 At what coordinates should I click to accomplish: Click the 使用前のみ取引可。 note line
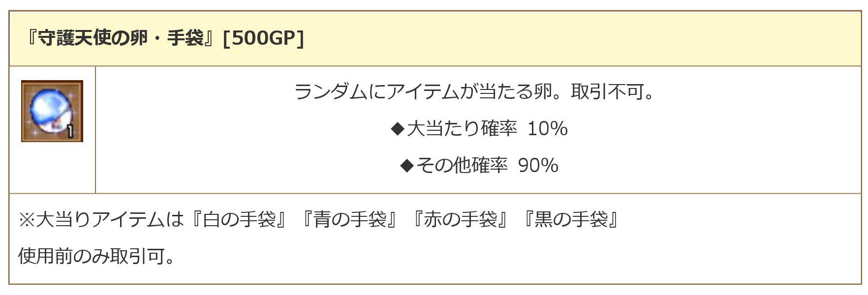96,256
